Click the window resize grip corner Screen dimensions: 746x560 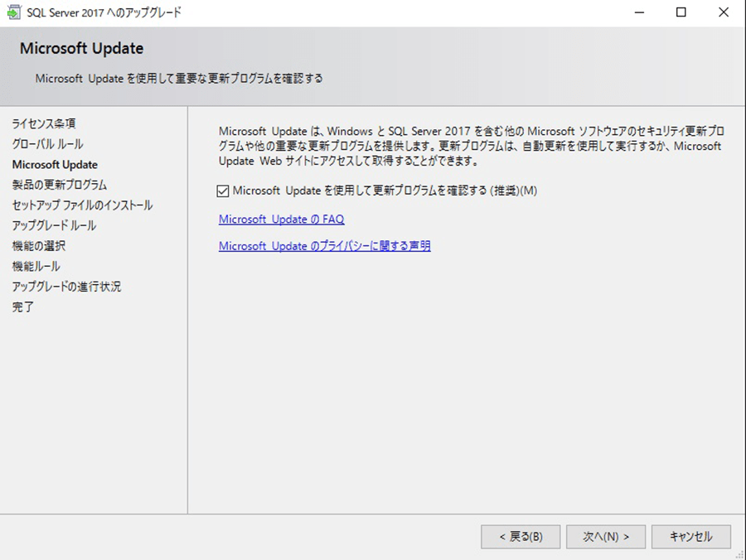[740, 554]
